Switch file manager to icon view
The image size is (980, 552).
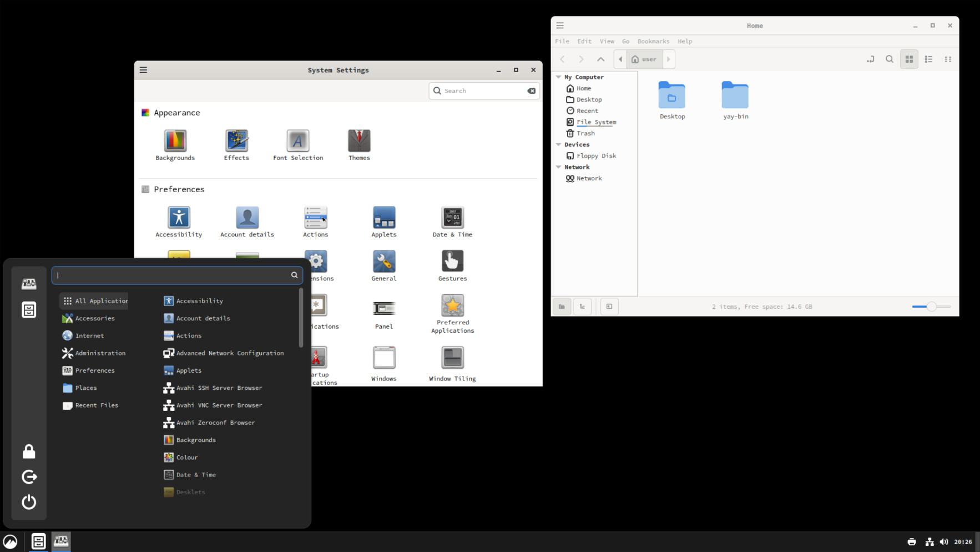[909, 59]
